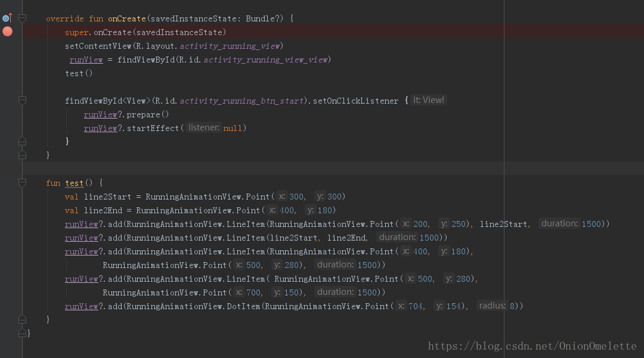Click the overridden method gutter icon beside onCreate
Screen dimensions: 644x358
coord(7,18)
